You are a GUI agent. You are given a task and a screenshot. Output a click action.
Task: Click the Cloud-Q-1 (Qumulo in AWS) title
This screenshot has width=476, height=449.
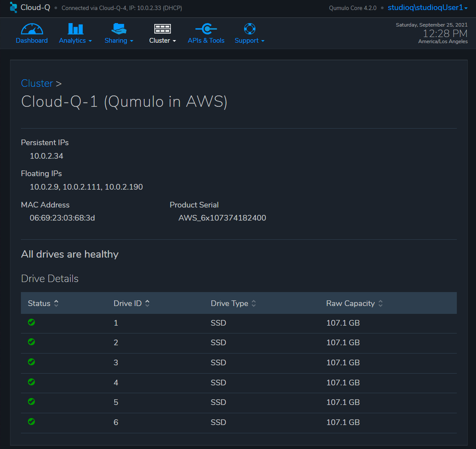tap(124, 102)
